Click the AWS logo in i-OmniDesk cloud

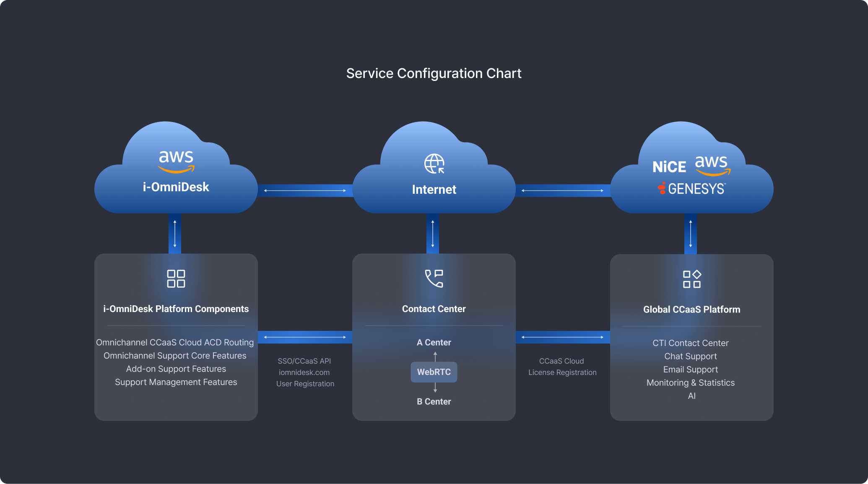tap(176, 161)
